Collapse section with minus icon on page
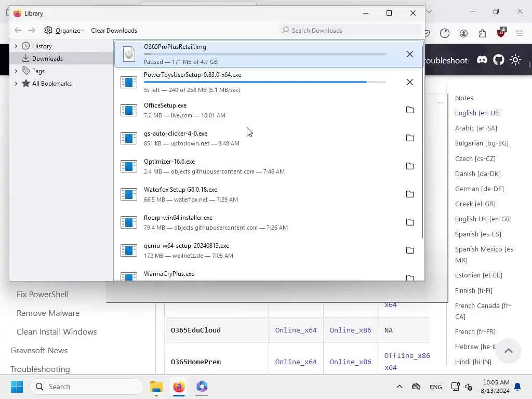The width and height of the screenshot is (532, 399). click(x=440, y=102)
